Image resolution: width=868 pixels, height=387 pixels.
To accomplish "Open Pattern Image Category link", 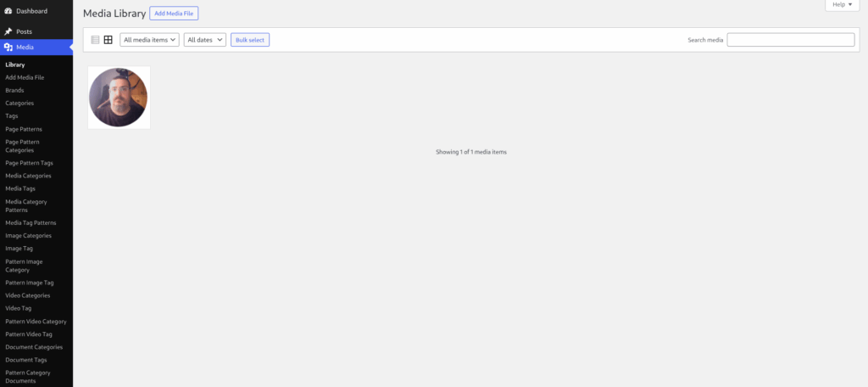I will [25, 266].
